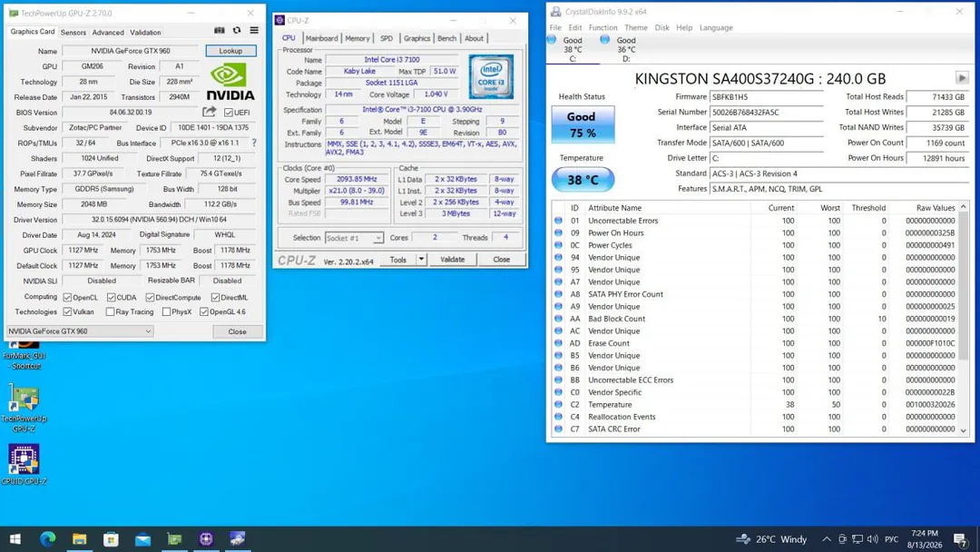Toggle the DirectCompute checkbox
This screenshot has width=980, height=552.
150,298
